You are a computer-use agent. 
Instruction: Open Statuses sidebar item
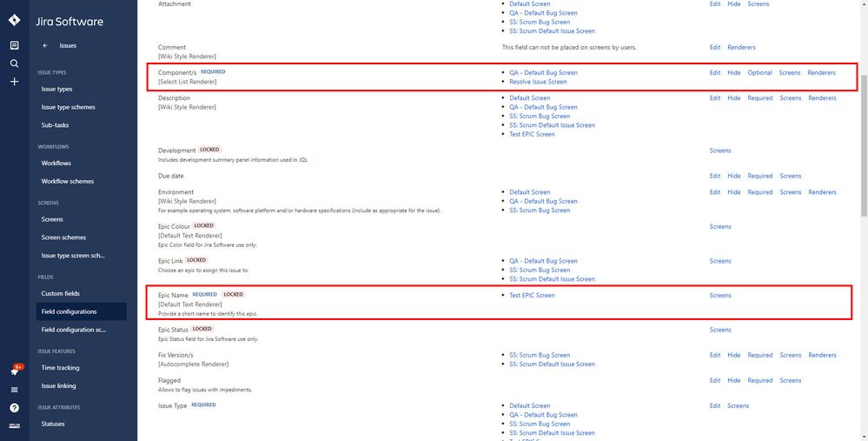click(53, 424)
